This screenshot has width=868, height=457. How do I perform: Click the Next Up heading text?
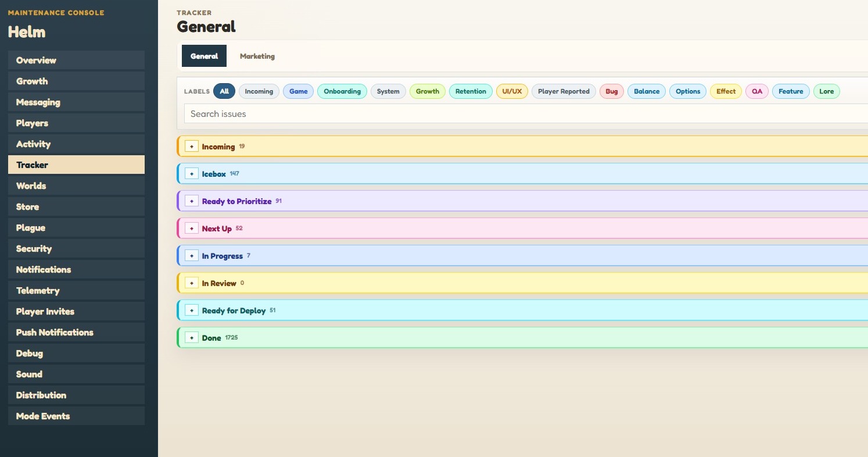click(x=217, y=228)
